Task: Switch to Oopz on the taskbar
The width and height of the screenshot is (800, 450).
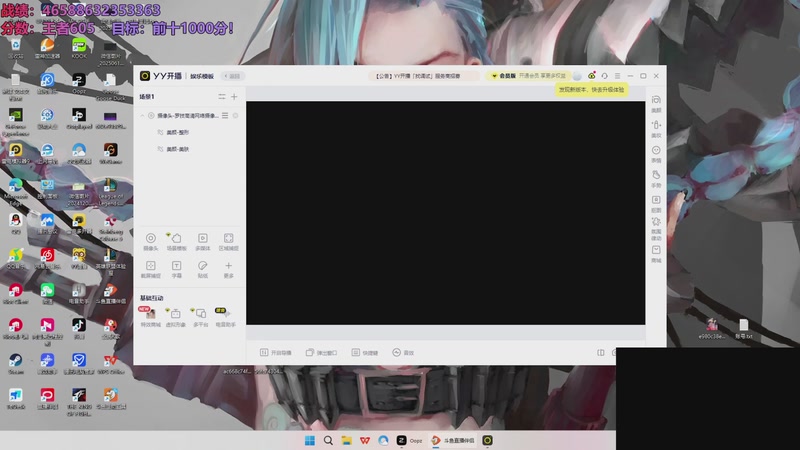Action: (x=410, y=440)
